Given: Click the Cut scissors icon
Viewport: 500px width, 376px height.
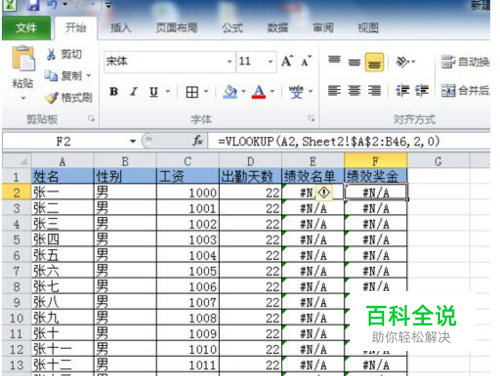Looking at the screenshot, I should pyautogui.click(x=51, y=54).
